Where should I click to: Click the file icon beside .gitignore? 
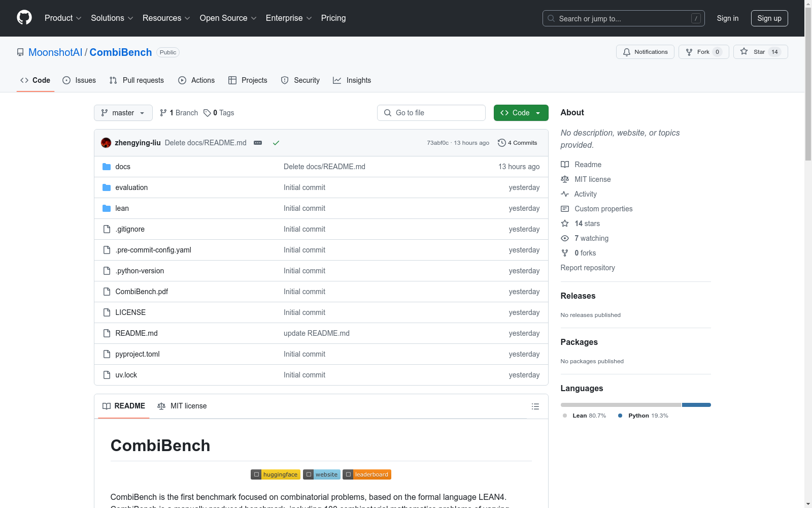[107, 229]
